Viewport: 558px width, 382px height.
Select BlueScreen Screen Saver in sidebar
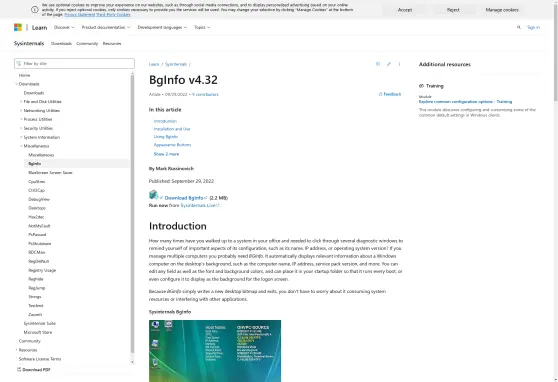click(x=50, y=173)
